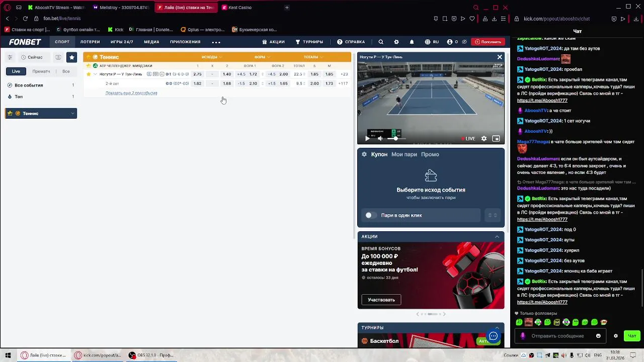Open the RU language selector
The image size is (644, 362).
pyautogui.click(x=432, y=42)
